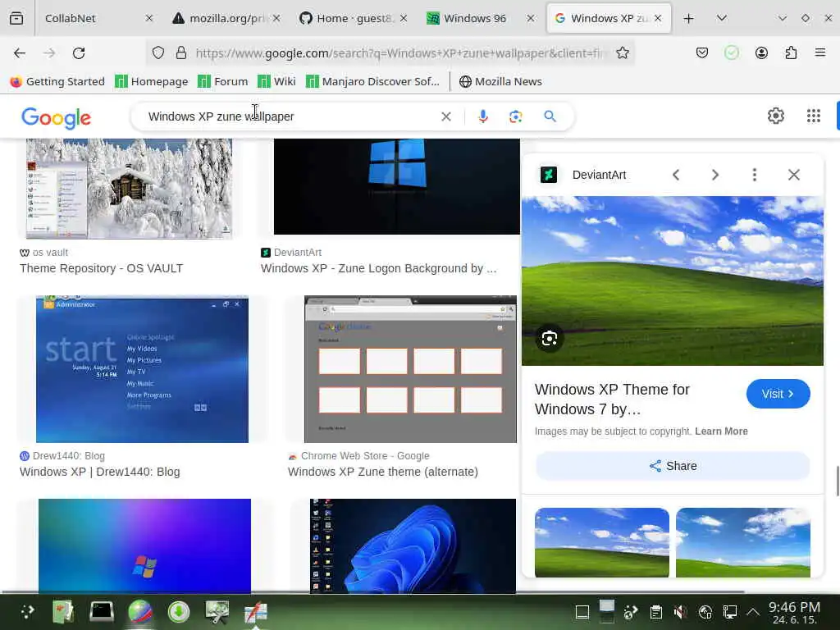Open the extensions puzzle icon
840x630 pixels.
tap(791, 53)
